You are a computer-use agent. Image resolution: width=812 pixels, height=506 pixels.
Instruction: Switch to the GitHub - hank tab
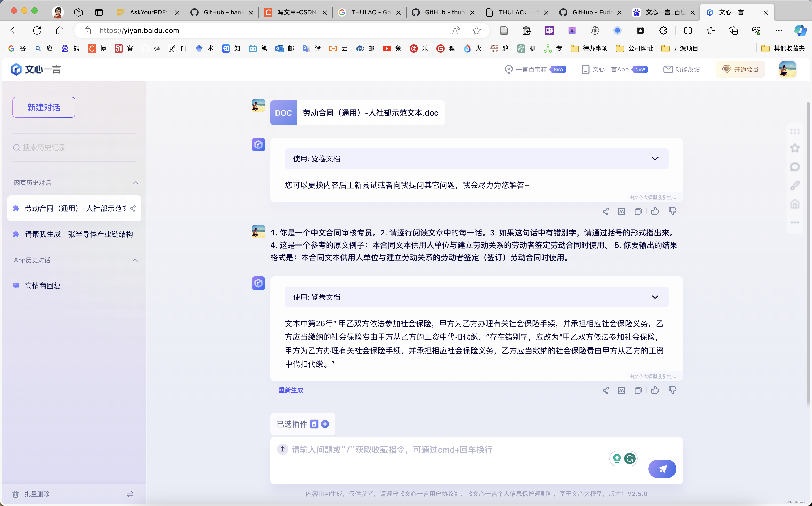click(222, 12)
